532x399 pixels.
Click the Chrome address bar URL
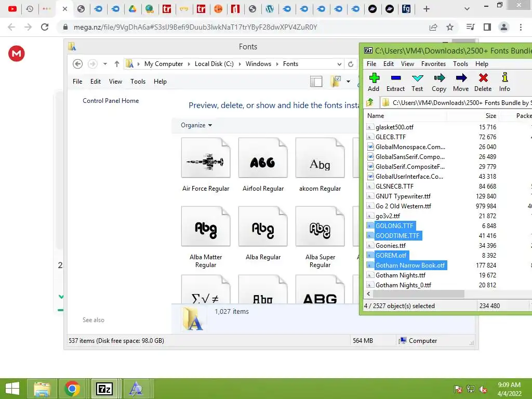pyautogui.click(x=195, y=27)
